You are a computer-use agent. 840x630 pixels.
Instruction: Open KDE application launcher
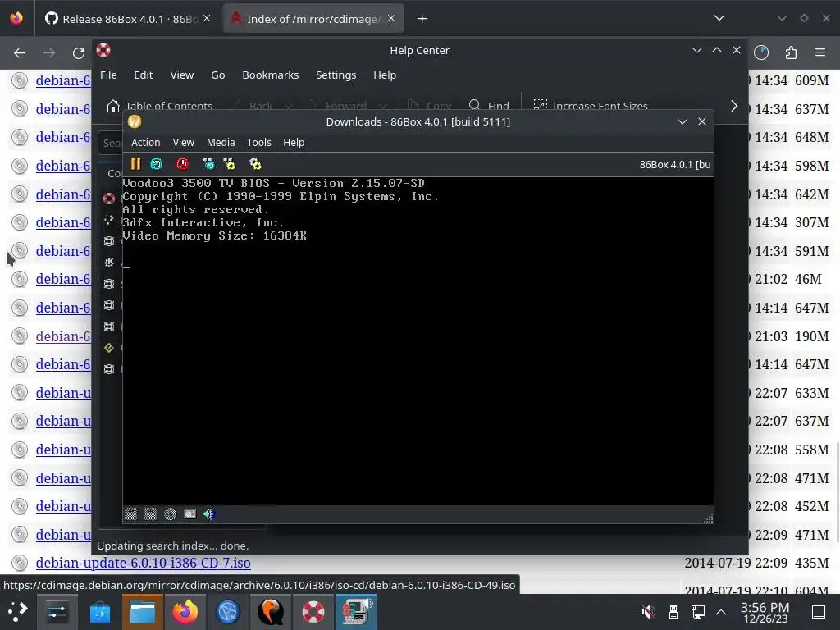click(18, 611)
